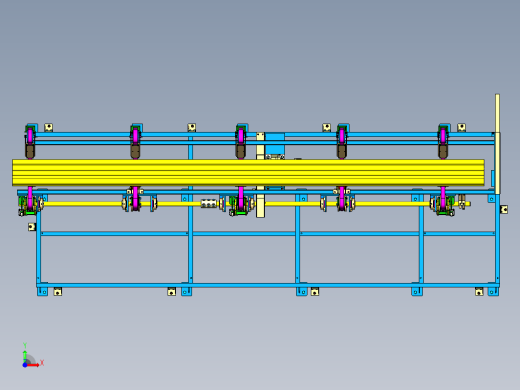Select the gray coupling on the yellow shaft

[x=209, y=203]
